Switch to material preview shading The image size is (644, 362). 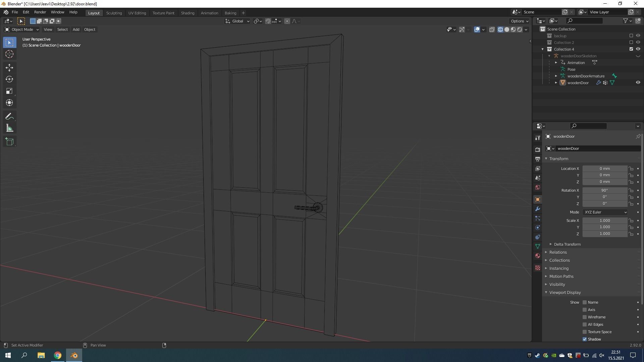(513, 29)
